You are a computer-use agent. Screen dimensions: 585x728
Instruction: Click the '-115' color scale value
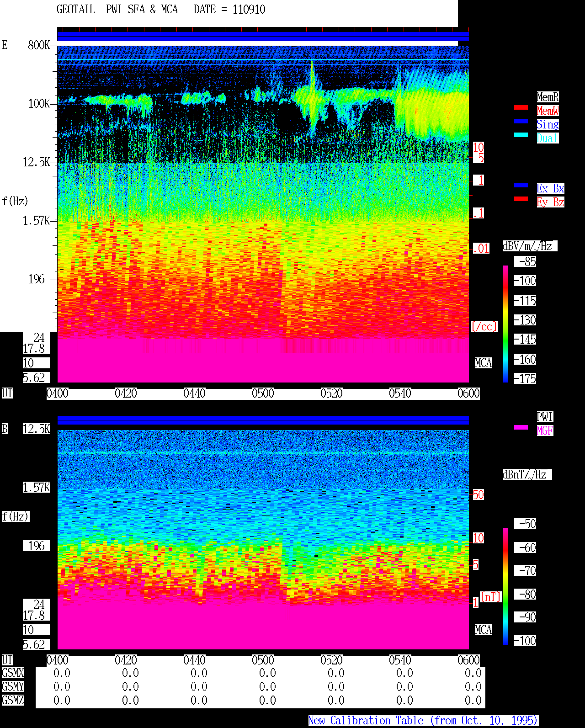(525, 301)
